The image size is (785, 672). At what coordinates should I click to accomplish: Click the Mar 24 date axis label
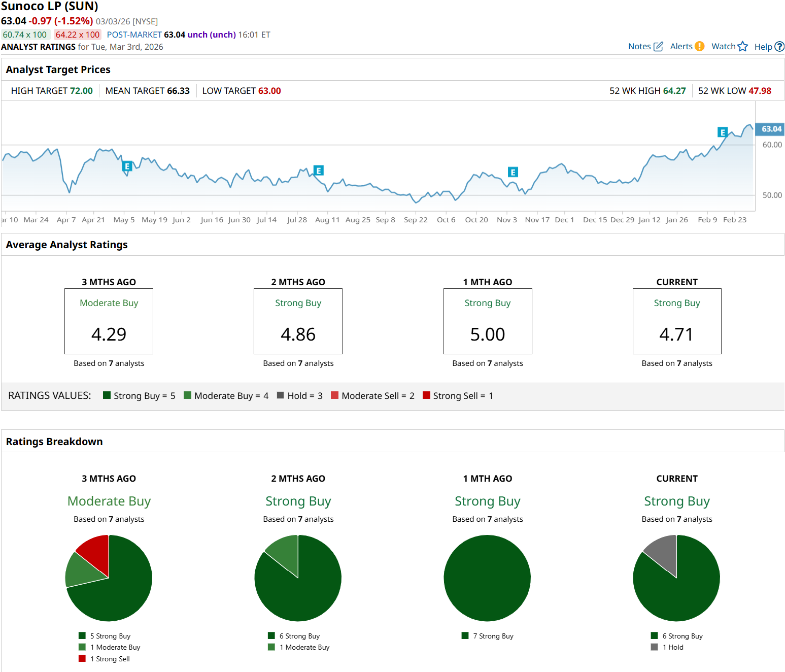coord(36,220)
